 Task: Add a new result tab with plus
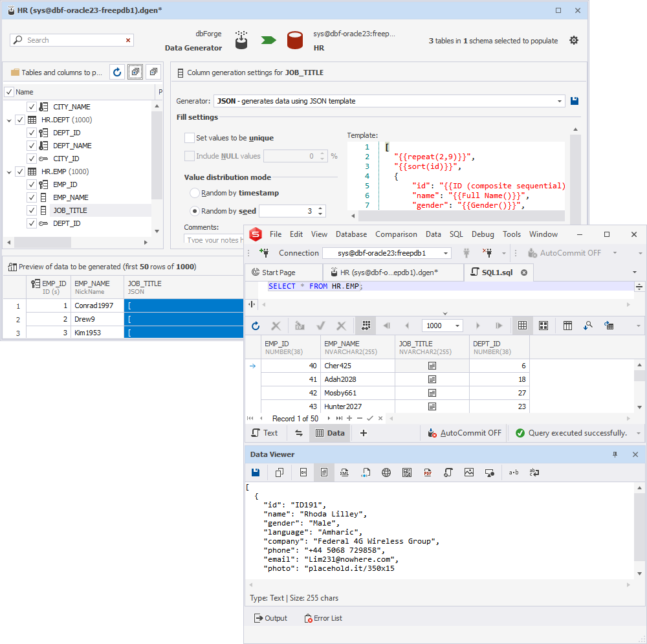point(364,432)
